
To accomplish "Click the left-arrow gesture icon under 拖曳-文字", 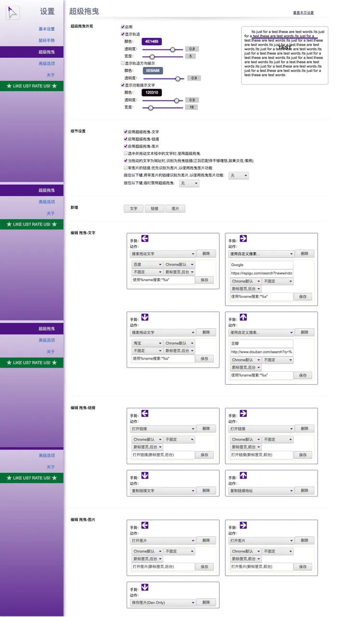I will (145, 238).
